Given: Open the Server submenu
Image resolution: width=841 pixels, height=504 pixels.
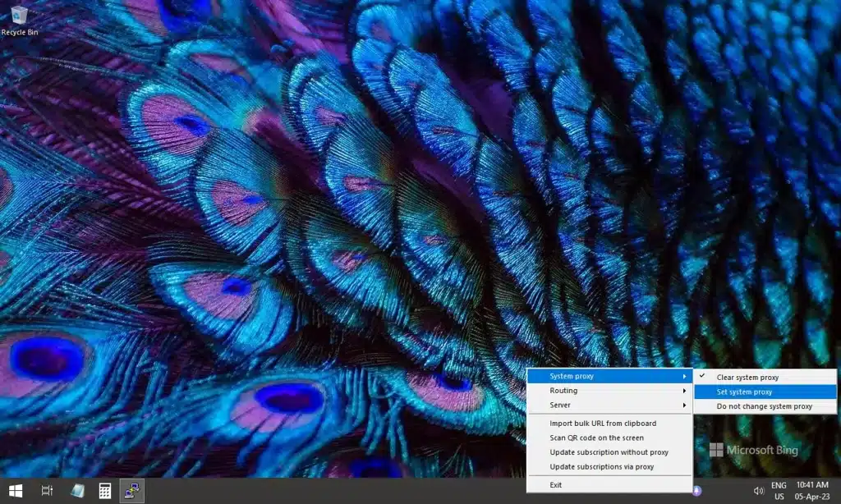Looking at the screenshot, I should pos(610,405).
